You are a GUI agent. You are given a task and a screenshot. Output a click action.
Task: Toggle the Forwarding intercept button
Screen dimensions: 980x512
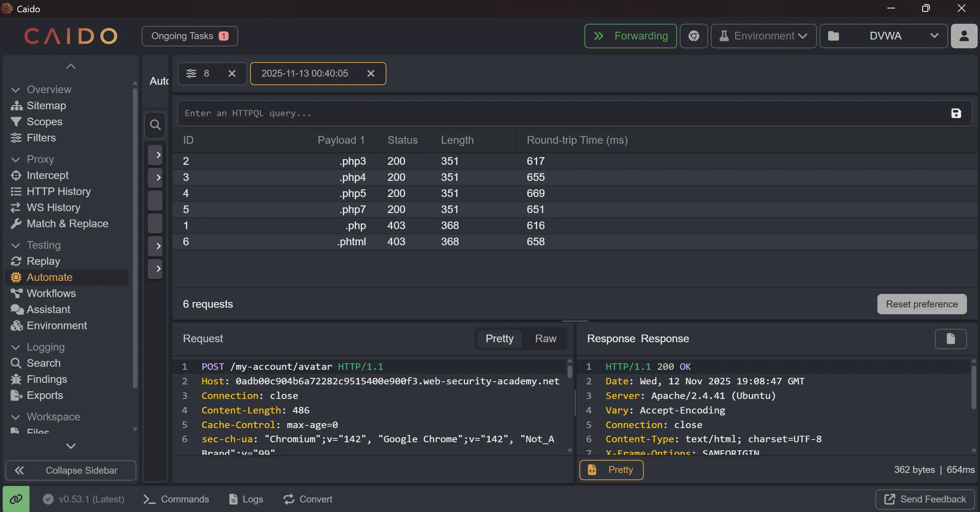pyautogui.click(x=630, y=36)
